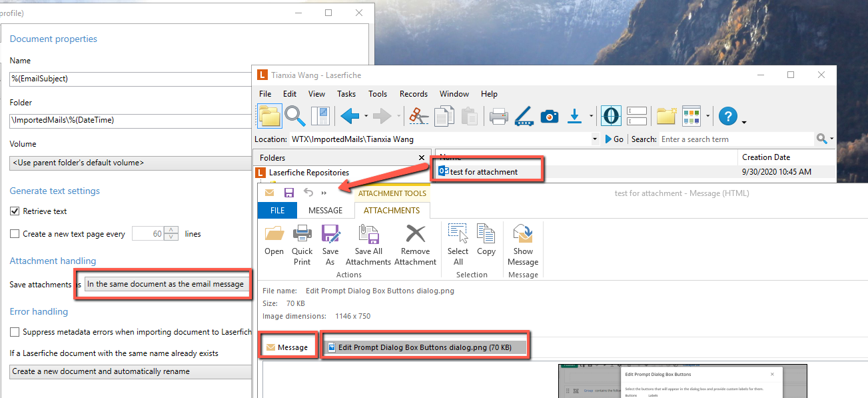The image size is (868, 398).
Task: Click Select All in the Selection group
Action: [x=458, y=245]
